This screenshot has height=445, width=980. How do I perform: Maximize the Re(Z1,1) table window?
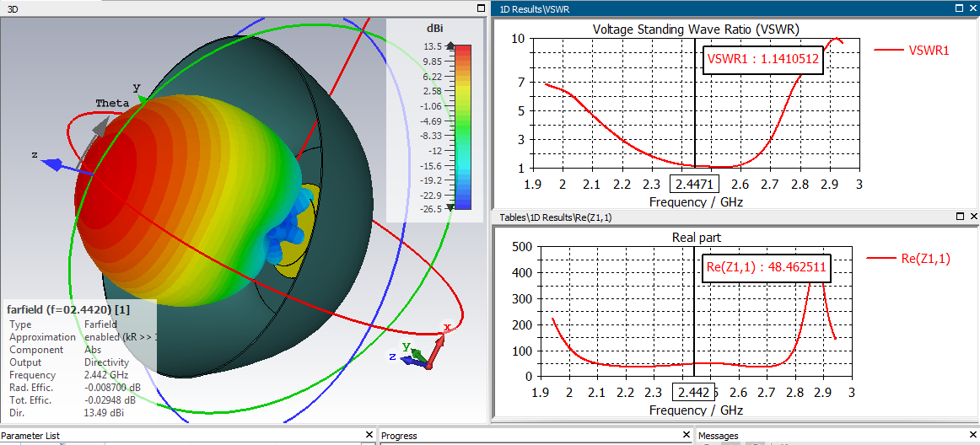[960, 217]
